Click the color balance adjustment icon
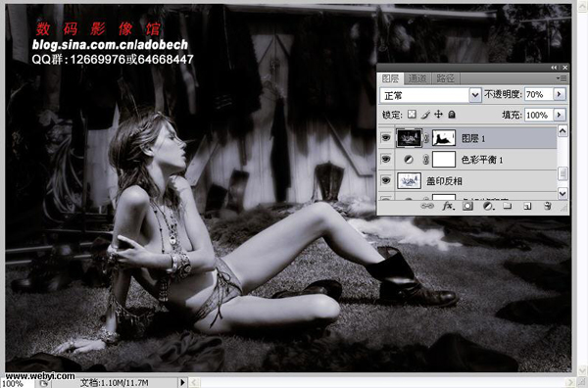This screenshot has height=388, width=588. (x=409, y=160)
